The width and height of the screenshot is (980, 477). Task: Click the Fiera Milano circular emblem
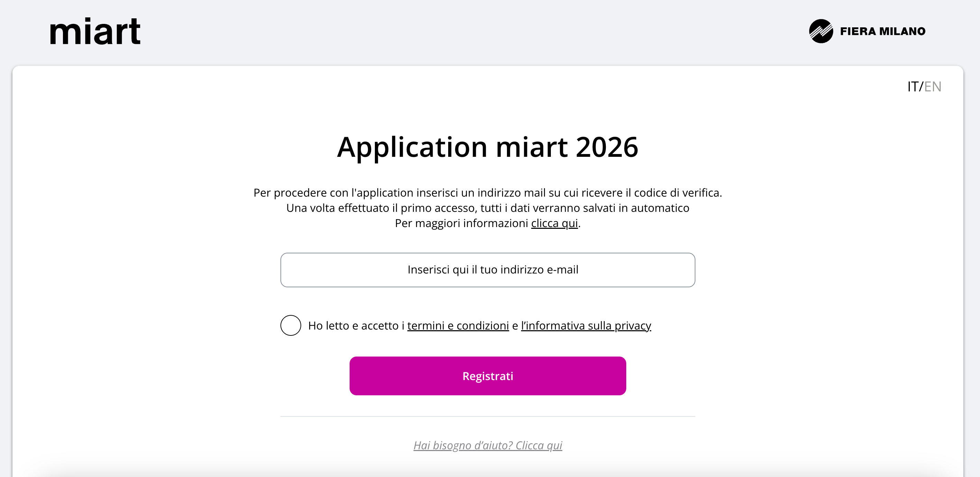[x=821, y=31]
